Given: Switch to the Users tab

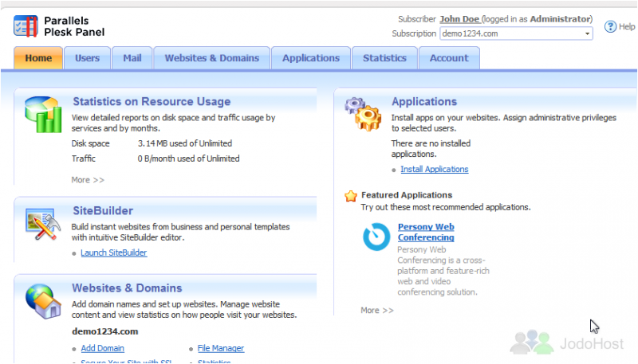Looking at the screenshot, I should tap(87, 58).
